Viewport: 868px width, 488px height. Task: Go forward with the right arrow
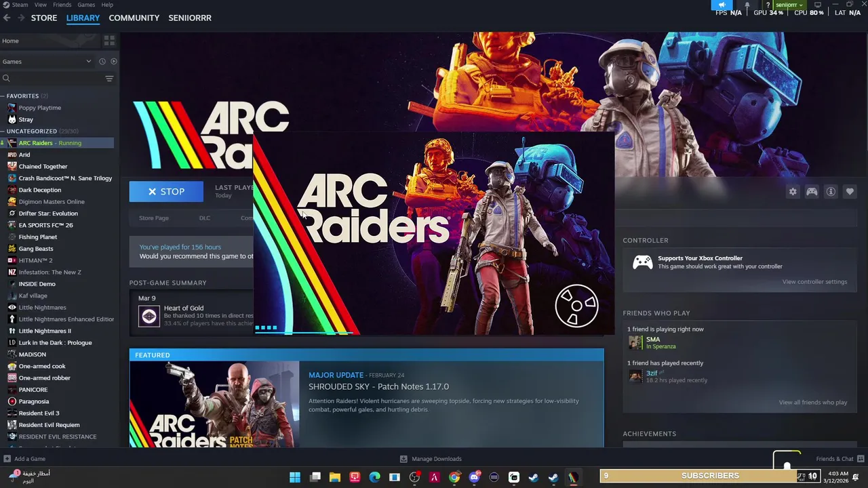click(21, 18)
